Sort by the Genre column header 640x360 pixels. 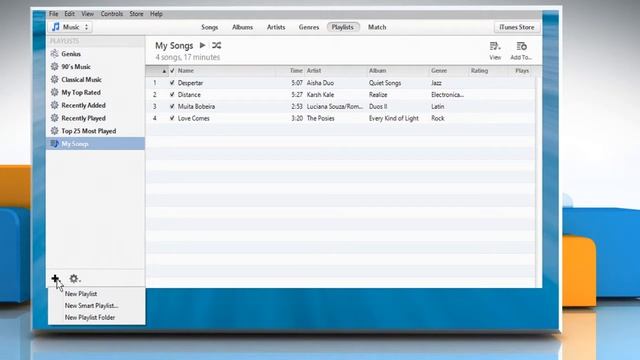tap(439, 71)
